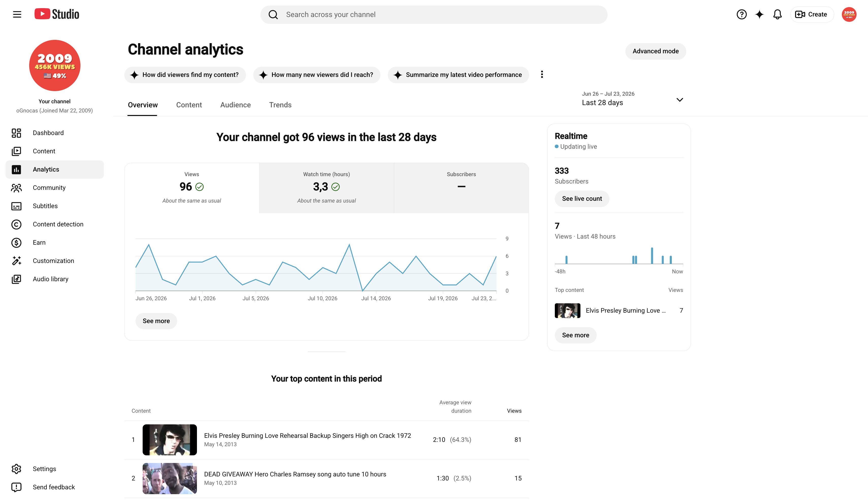868x500 pixels.
Task: Click See more under the views chart
Action: tap(156, 321)
